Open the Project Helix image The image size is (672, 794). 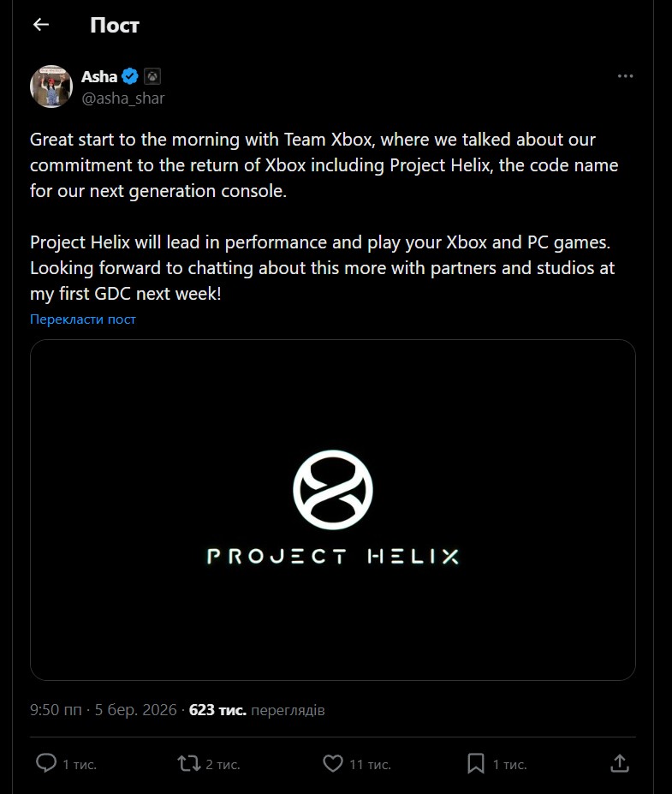(333, 510)
